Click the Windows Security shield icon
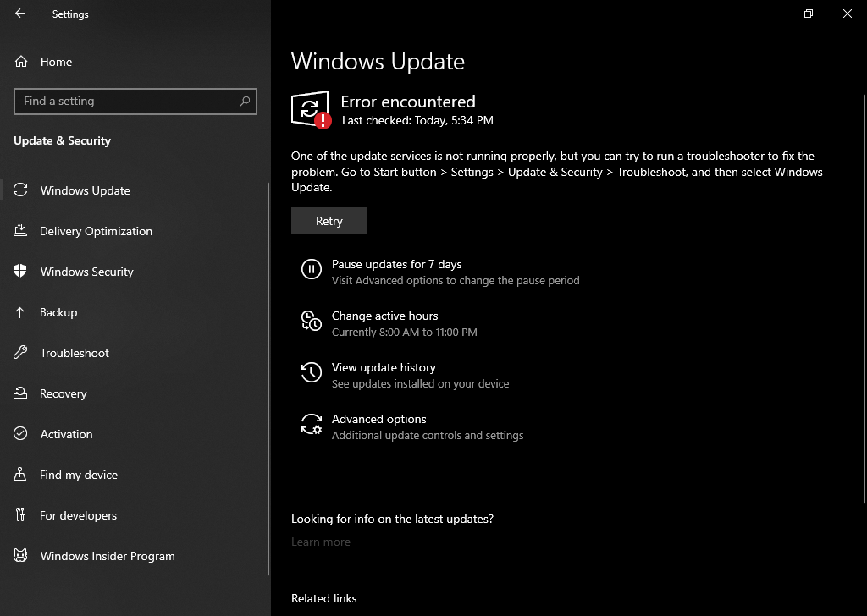This screenshot has width=867, height=616. tap(20, 271)
